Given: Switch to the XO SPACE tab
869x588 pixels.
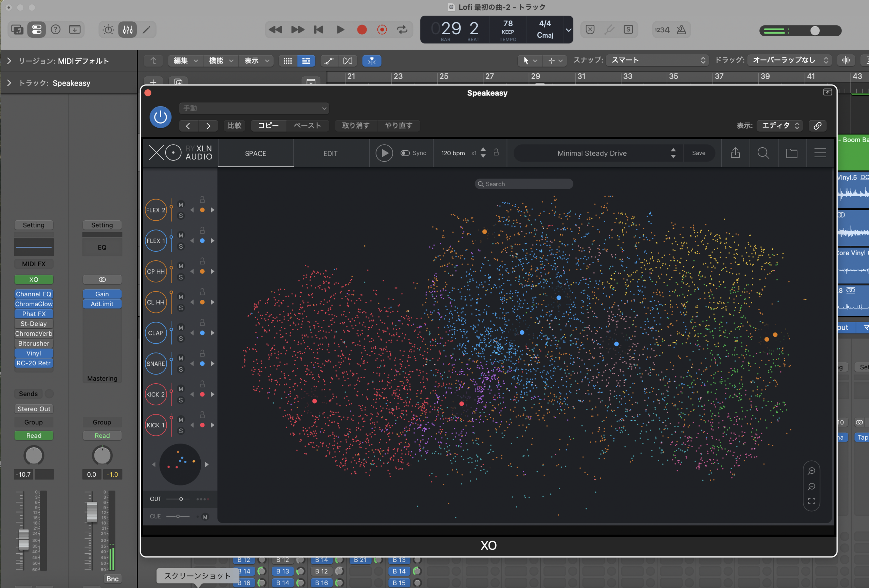Looking at the screenshot, I should (x=256, y=153).
